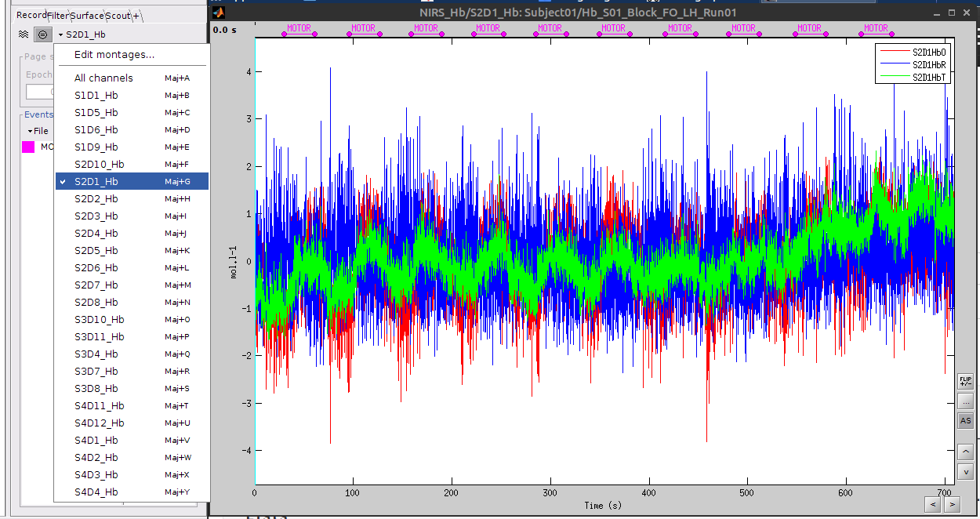980x519 pixels.
Task: Click checked montage S2D1_Hb
Action: (x=132, y=181)
